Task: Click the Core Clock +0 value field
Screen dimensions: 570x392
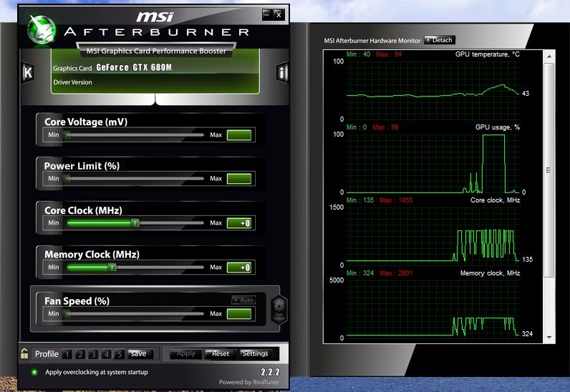Action: (239, 223)
